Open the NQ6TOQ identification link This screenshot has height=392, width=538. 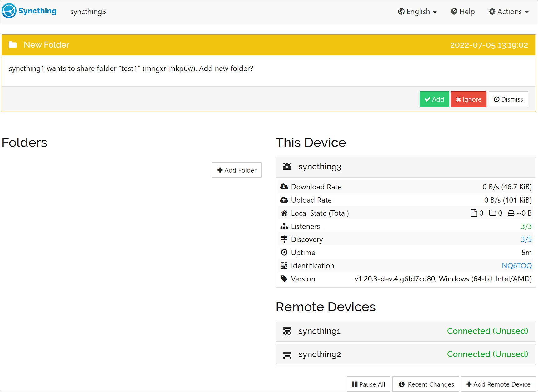tap(517, 266)
